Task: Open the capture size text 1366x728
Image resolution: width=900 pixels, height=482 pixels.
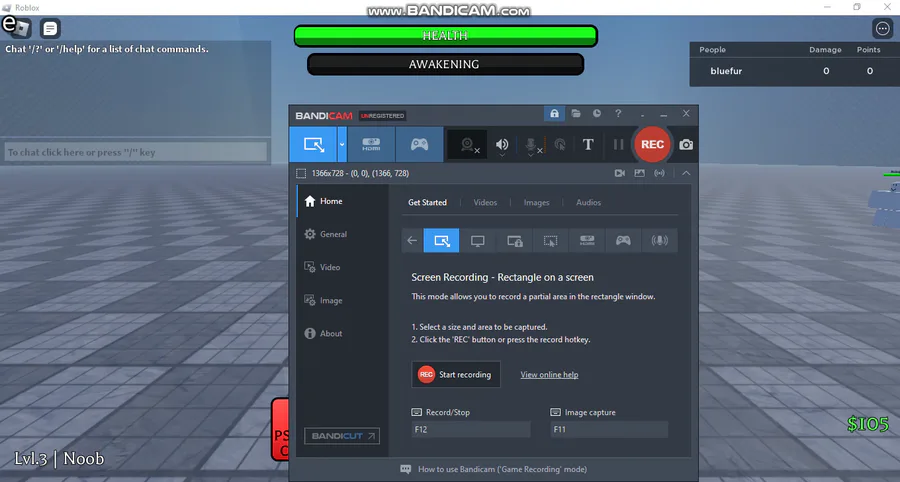Action: coord(360,173)
